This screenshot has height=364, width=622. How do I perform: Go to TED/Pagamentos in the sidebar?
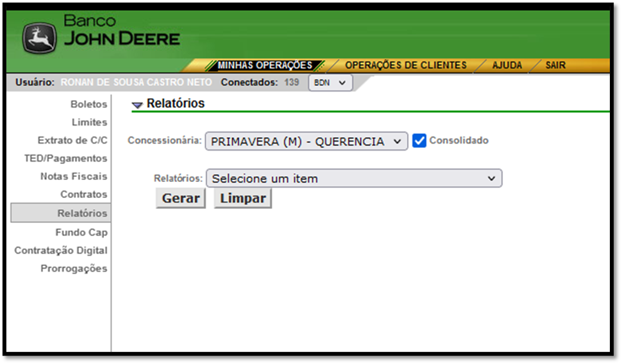(x=66, y=158)
